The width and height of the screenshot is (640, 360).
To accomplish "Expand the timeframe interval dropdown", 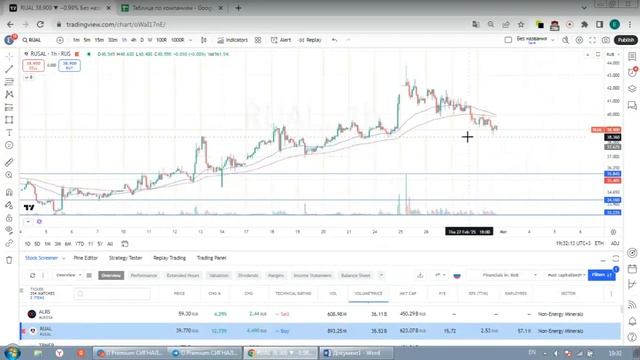I will 190,40.
